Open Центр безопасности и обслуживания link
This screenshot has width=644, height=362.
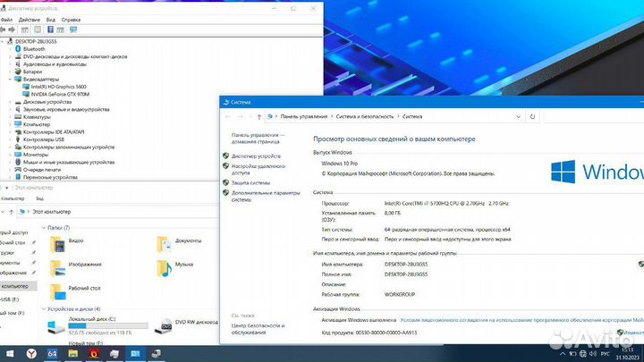click(x=258, y=329)
